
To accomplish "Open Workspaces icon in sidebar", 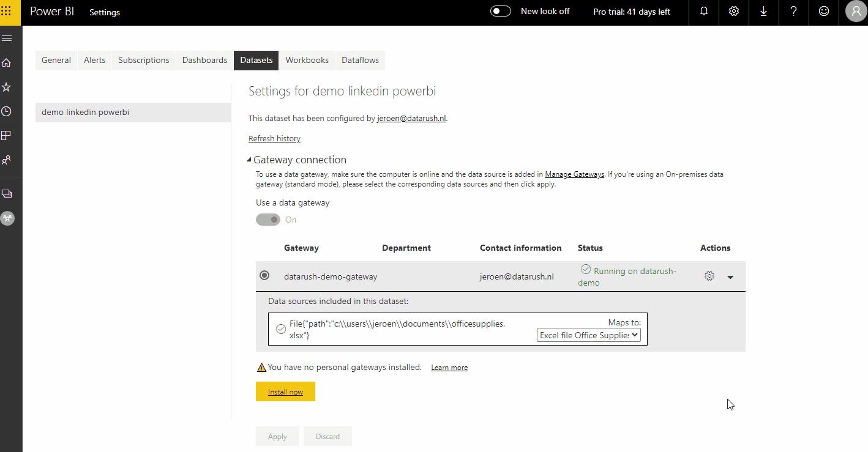I will (x=7, y=193).
